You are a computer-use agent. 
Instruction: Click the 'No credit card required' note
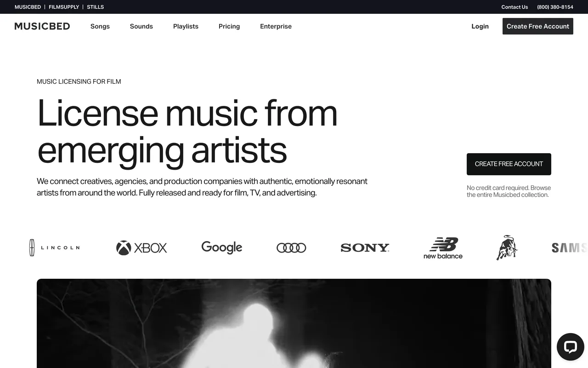pyautogui.click(x=509, y=191)
